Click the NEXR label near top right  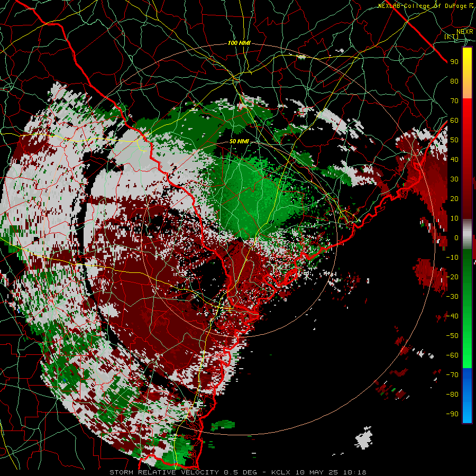pos(465,31)
